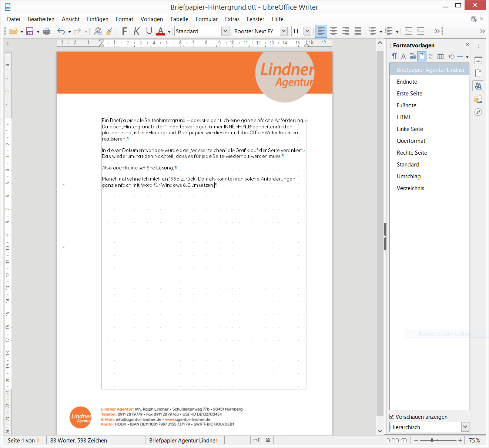
Task: Open the Bearbeiten menu
Action: tap(41, 19)
